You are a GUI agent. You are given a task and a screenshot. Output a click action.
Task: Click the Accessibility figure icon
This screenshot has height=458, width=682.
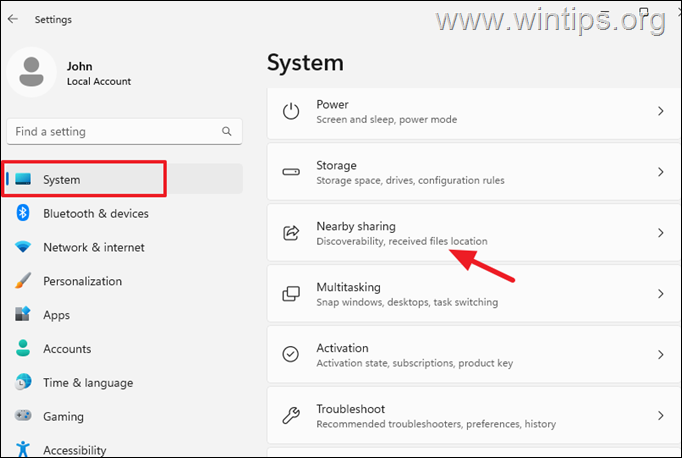coord(23,449)
